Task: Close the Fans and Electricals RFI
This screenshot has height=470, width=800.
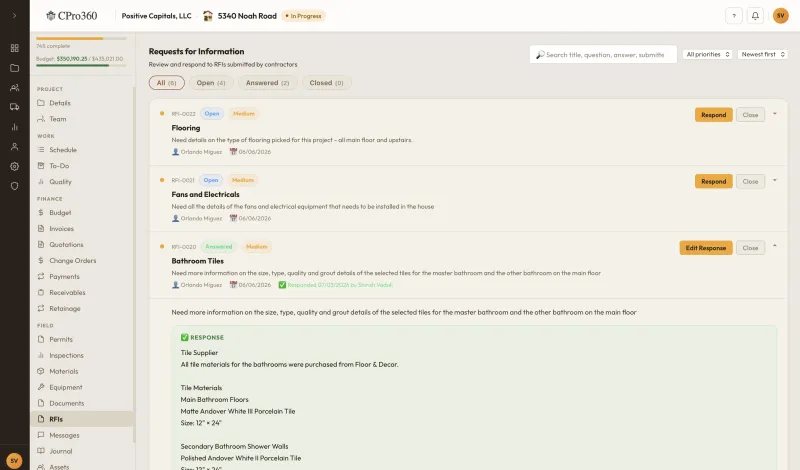Action: (x=750, y=181)
